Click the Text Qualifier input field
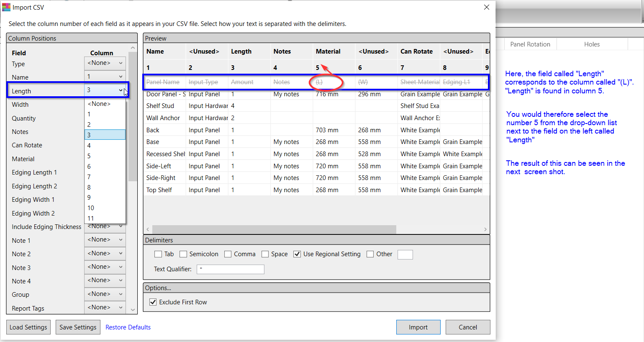The image size is (644, 342). tap(231, 269)
